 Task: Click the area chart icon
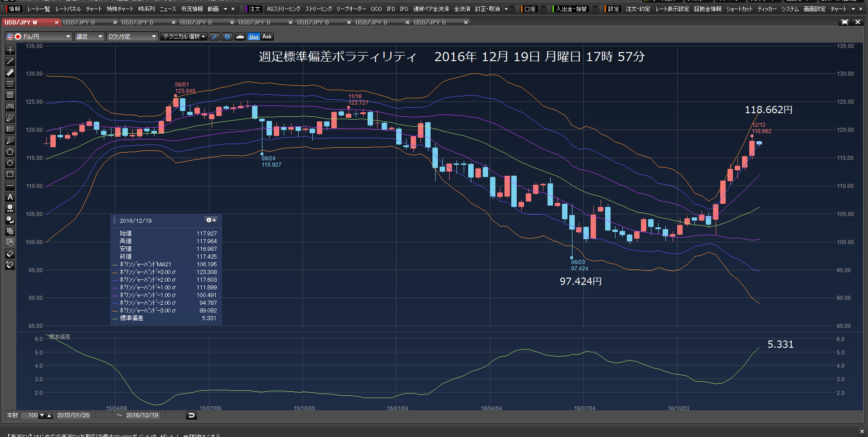[240, 37]
